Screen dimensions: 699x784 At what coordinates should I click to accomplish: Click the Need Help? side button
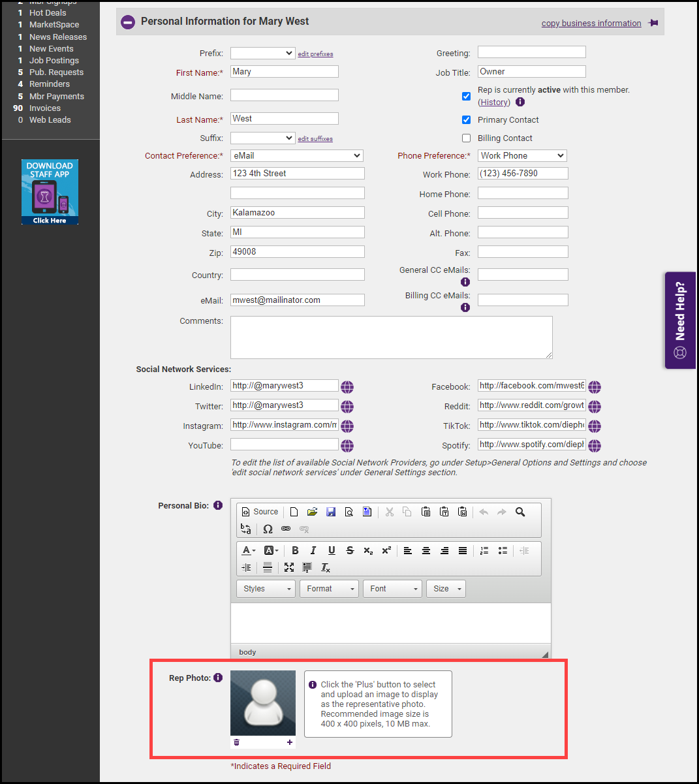tap(680, 320)
